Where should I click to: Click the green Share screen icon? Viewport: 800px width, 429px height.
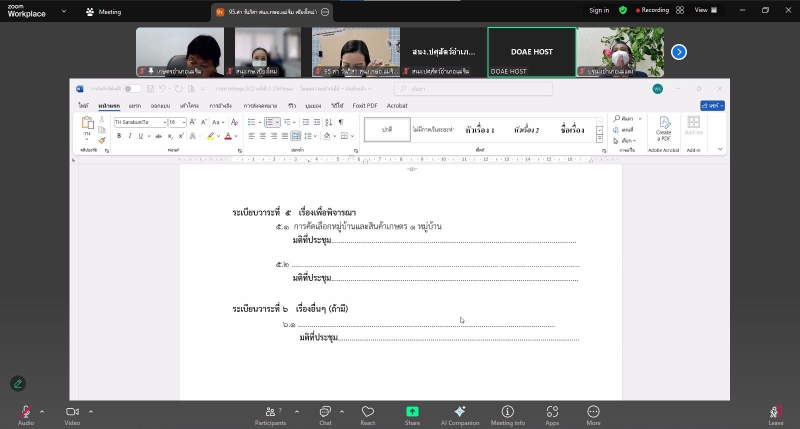coord(412,411)
